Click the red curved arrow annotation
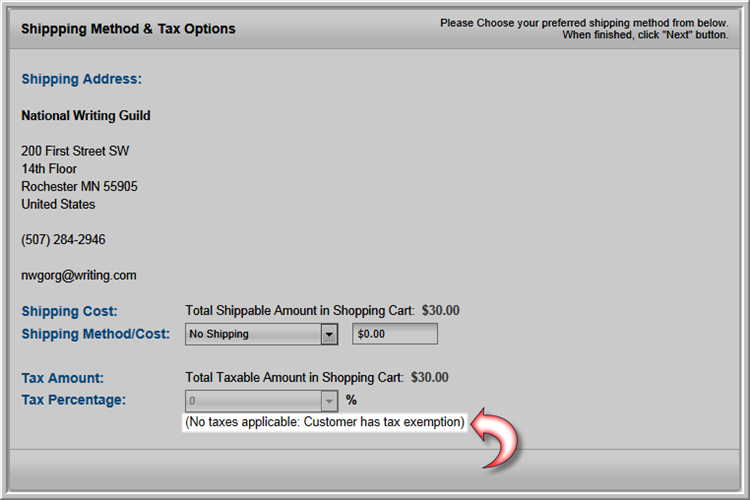 [x=496, y=439]
